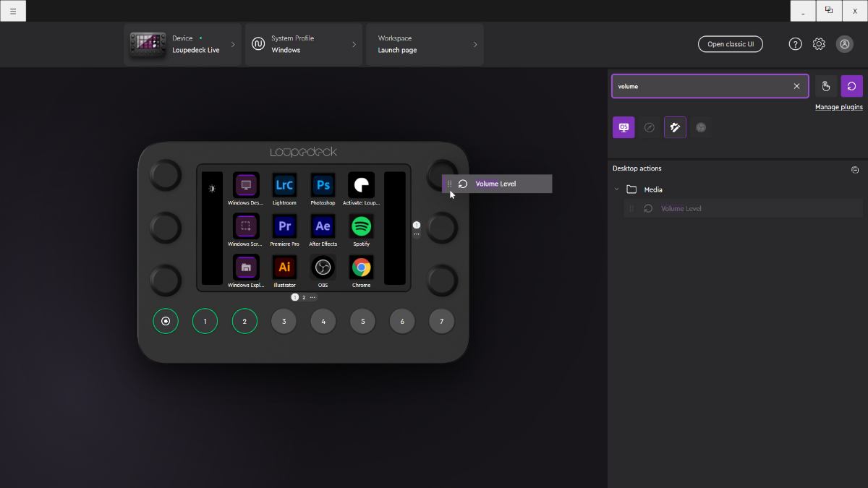Click the help question mark icon

(x=795, y=44)
